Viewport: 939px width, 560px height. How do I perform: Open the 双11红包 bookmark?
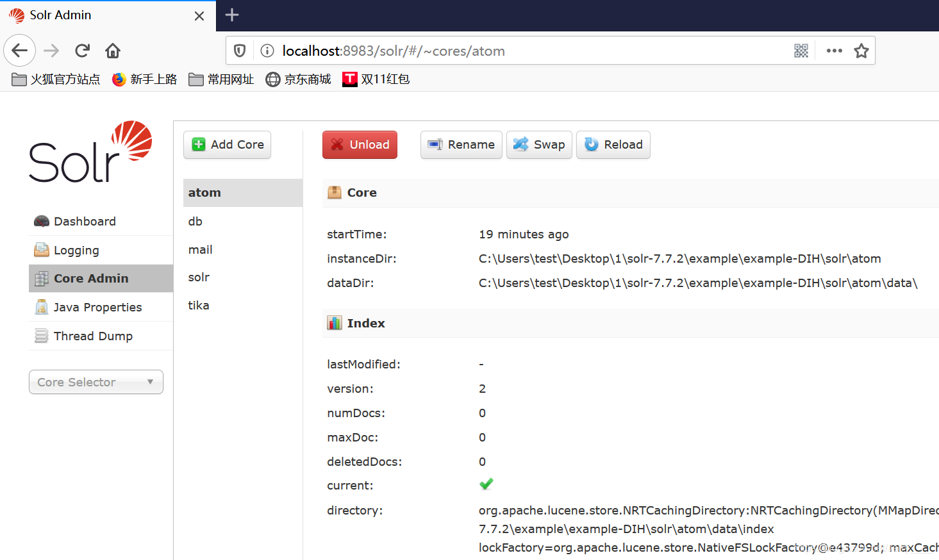[x=376, y=79]
